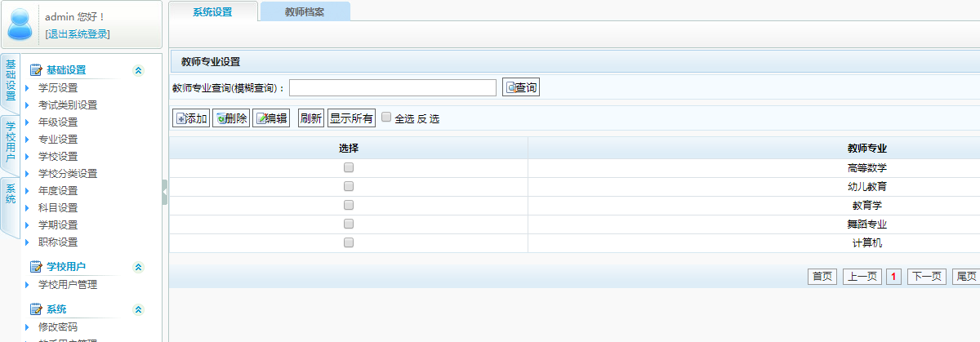Open 年级设置 in the sidebar

coord(58,122)
